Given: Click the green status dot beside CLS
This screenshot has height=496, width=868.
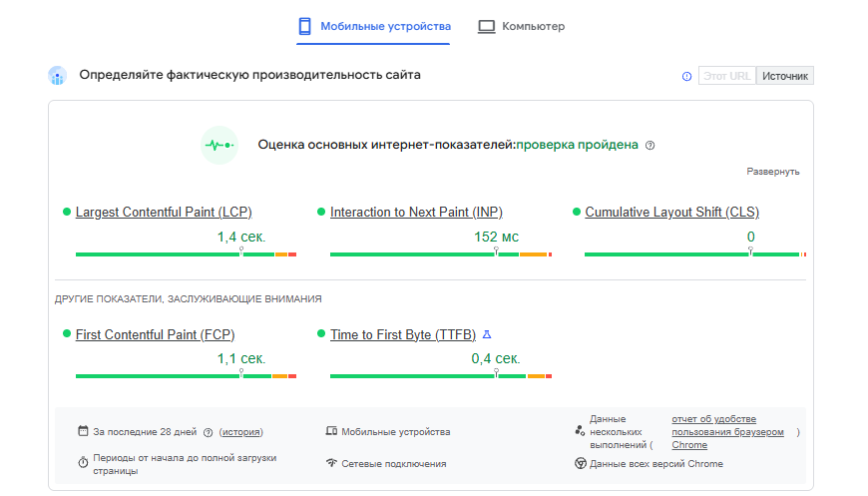Looking at the screenshot, I should click(577, 212).
